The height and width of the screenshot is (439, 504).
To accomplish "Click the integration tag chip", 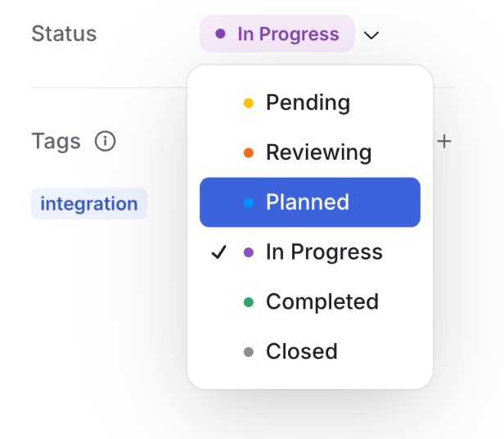I will [x=89, y=204].
